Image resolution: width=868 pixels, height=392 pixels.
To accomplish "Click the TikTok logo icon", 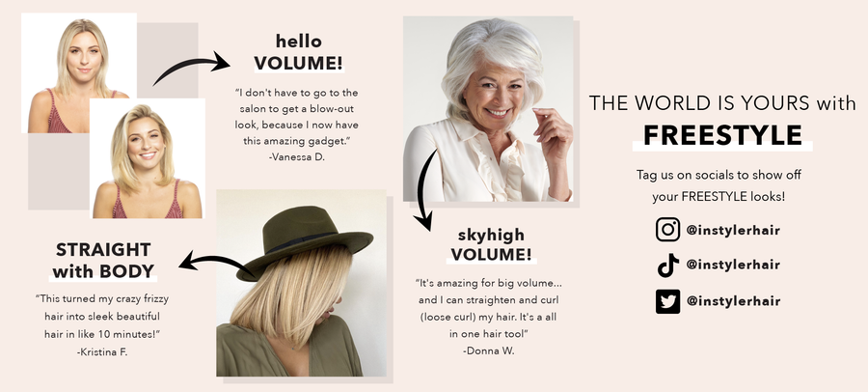I will pyautogui.click(x=667, y=265).
